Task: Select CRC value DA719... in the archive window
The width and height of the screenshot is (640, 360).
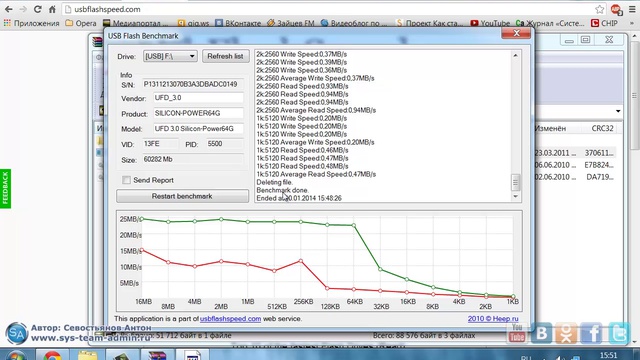Action: (600, 177)
